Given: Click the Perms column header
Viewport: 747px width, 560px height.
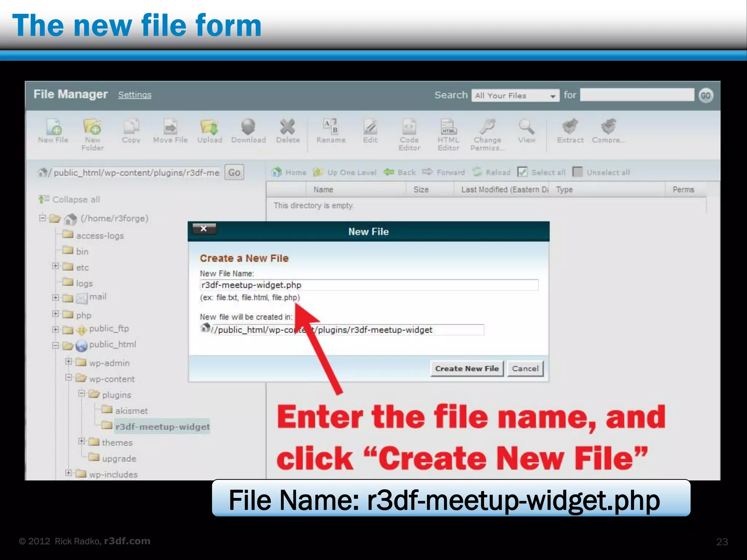Looking at the screenshot, I should tap(685, 190).
